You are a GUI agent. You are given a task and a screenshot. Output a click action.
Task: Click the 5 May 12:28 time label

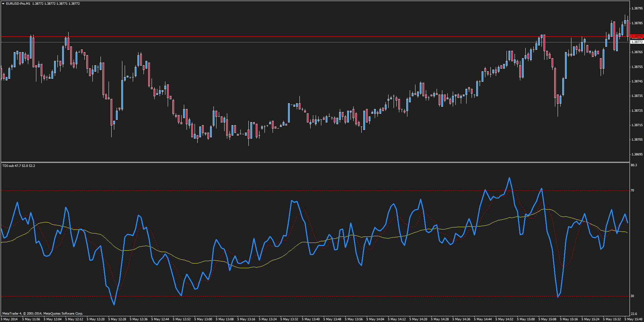click(117, 319)
